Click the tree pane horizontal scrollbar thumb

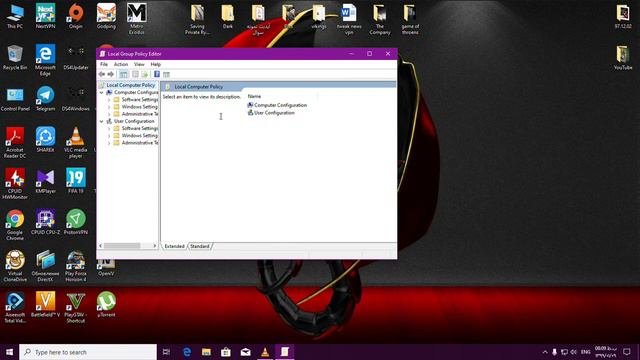(x=122, y=246)
